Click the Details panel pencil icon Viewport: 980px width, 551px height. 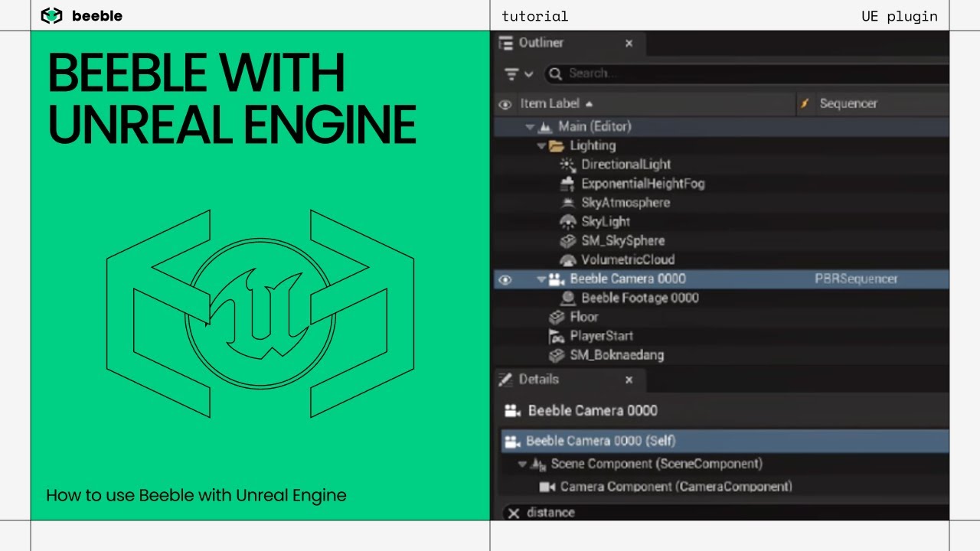pyautogui.click(x=505, y=380)
